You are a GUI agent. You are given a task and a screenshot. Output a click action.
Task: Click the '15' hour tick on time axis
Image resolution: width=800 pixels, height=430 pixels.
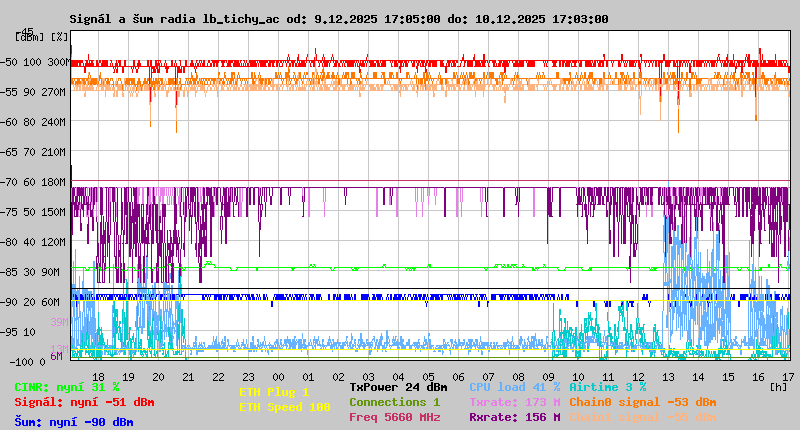click(x=728, y=377)
